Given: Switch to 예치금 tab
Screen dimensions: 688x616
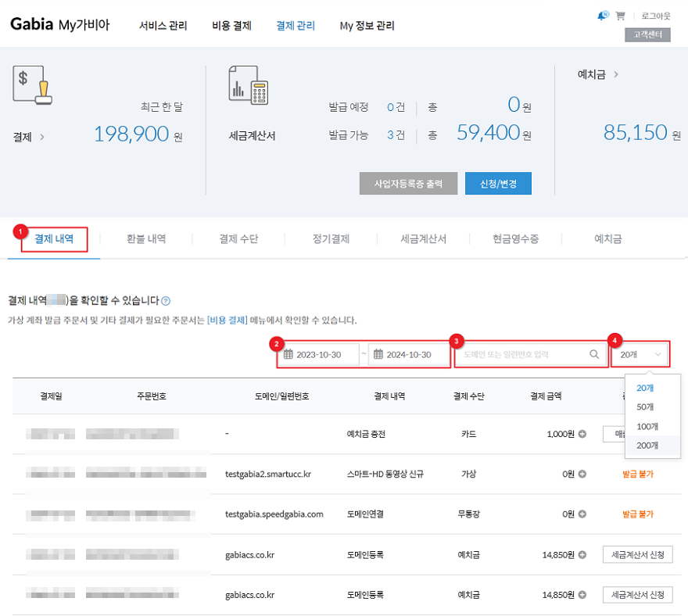Looking at the screenshot, I should click(607, 238).
